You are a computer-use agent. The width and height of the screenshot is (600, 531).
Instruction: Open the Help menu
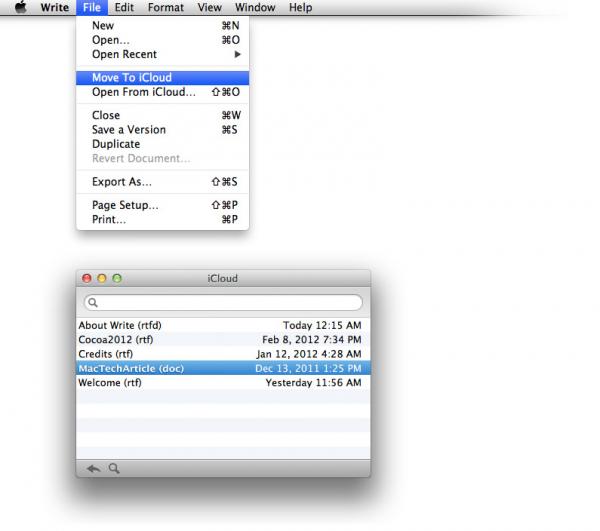coord(300,7)
